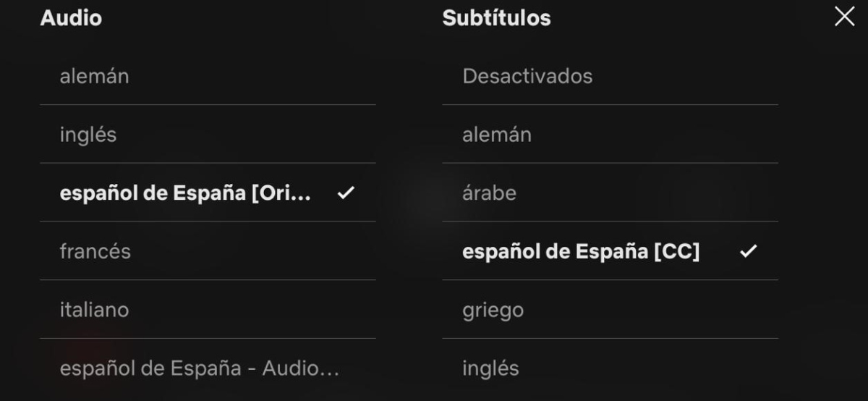Choose francés audio language
868x401 pixels.
[208, 251]
